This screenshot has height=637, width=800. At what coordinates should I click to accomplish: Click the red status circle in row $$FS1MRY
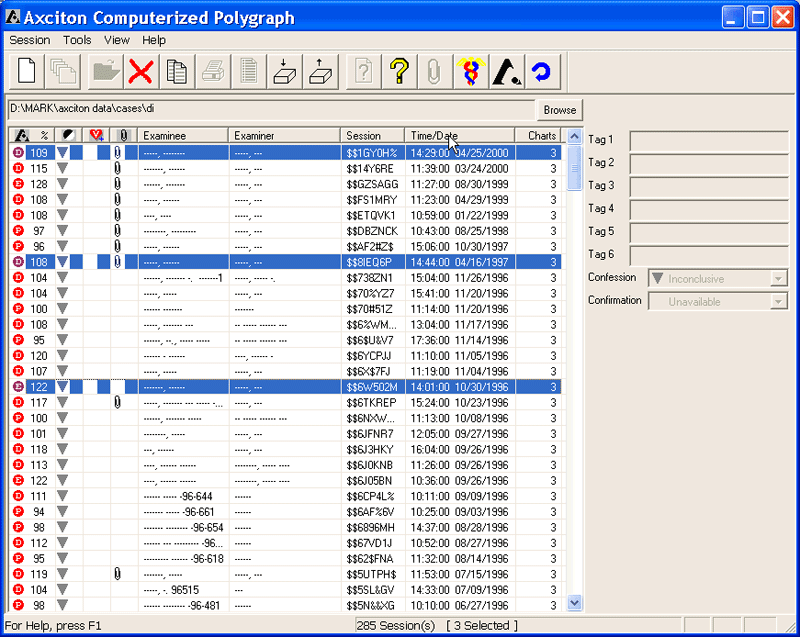click(18, 199)
